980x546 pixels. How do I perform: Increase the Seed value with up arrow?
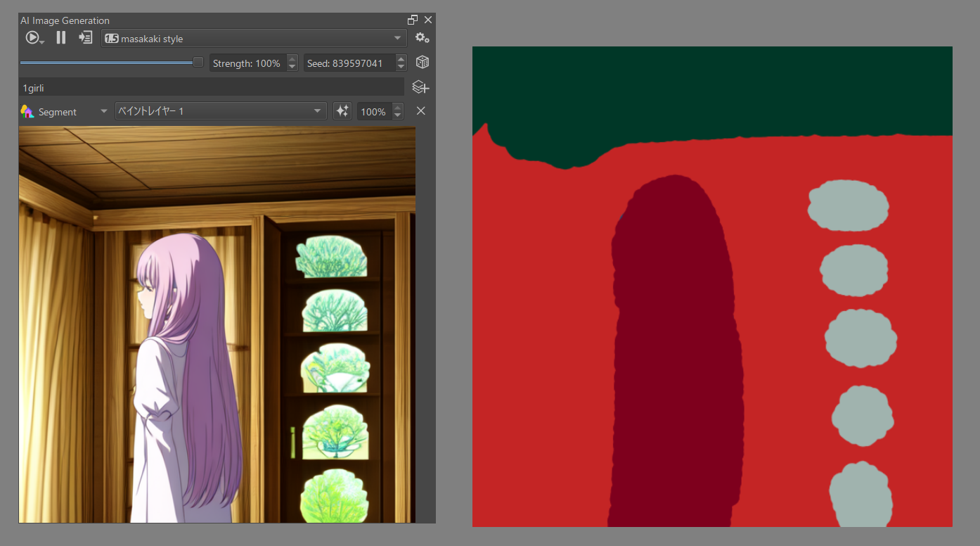click(x=401, y=59)
